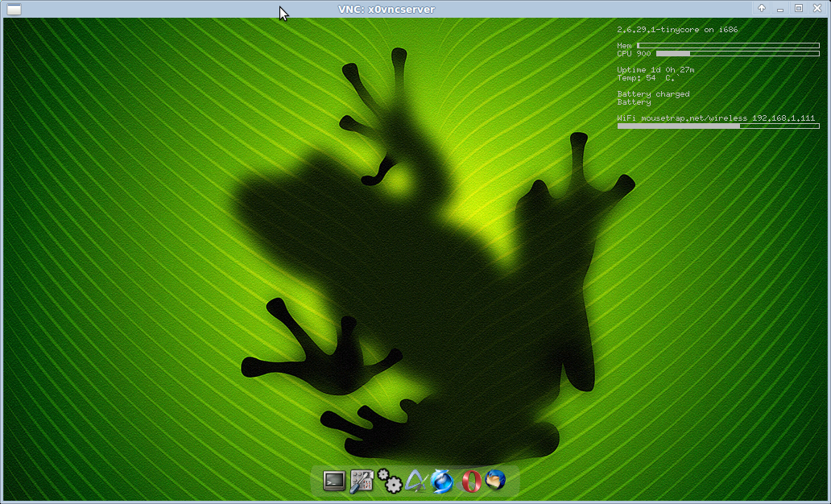Screen dimensions: 831x504
Task: Open Thunderbird mail from the dock
Action: coord(495,480)
